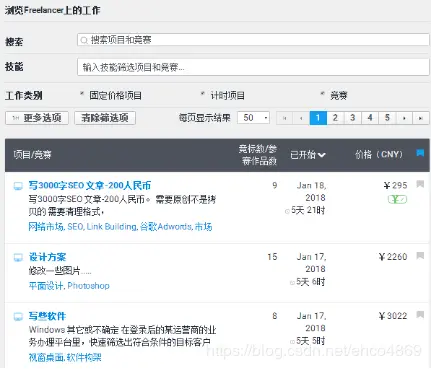Open the 每页显示结果 50 dropdown
Screen dimensions: 431x369
click(253, 118)
